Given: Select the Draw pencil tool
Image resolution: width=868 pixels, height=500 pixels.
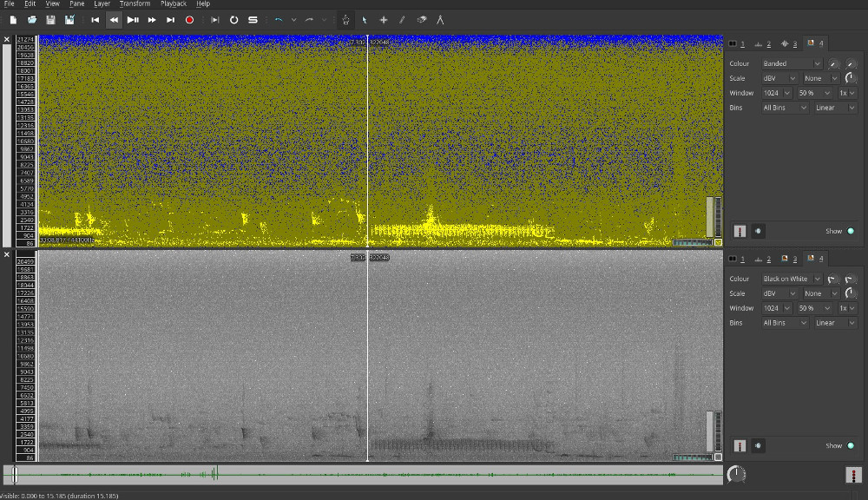Looking at the screenshot, I should click(x=402, y=19).
